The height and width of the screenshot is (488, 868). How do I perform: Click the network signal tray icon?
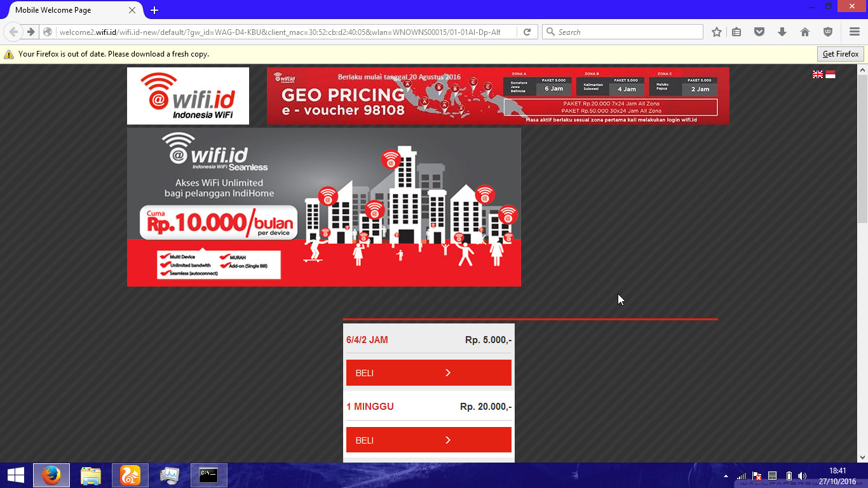point(742,476)
